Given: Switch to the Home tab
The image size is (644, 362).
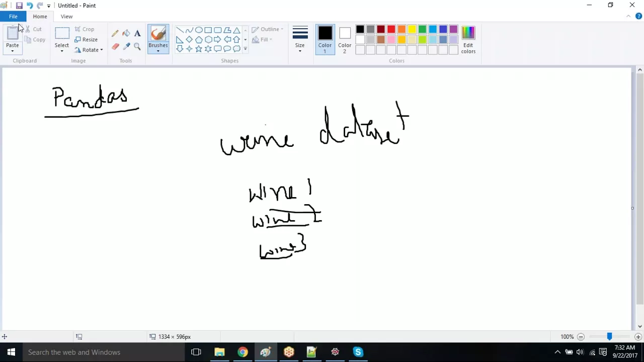Looking at the screenshot, I should (x=40, y=17).
